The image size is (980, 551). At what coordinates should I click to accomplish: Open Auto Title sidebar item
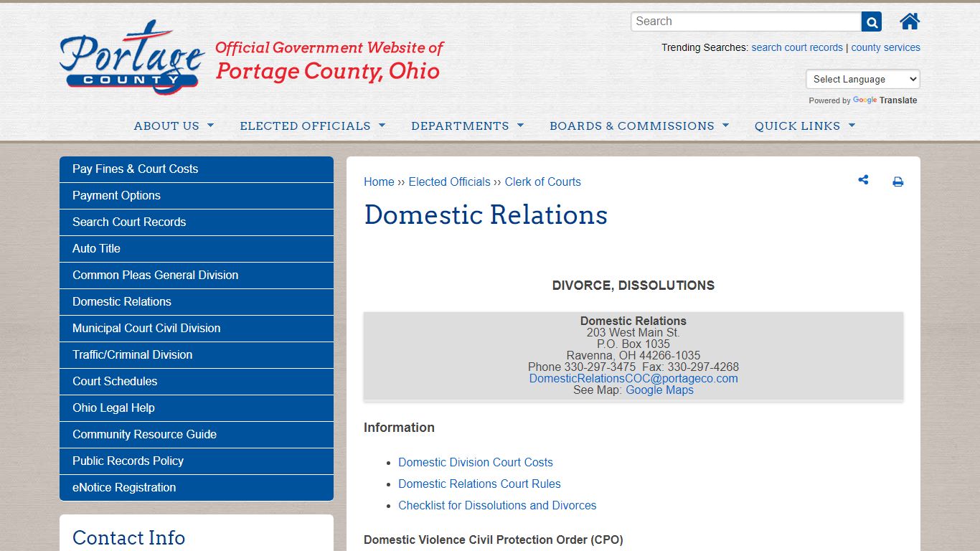pos(197,249)
